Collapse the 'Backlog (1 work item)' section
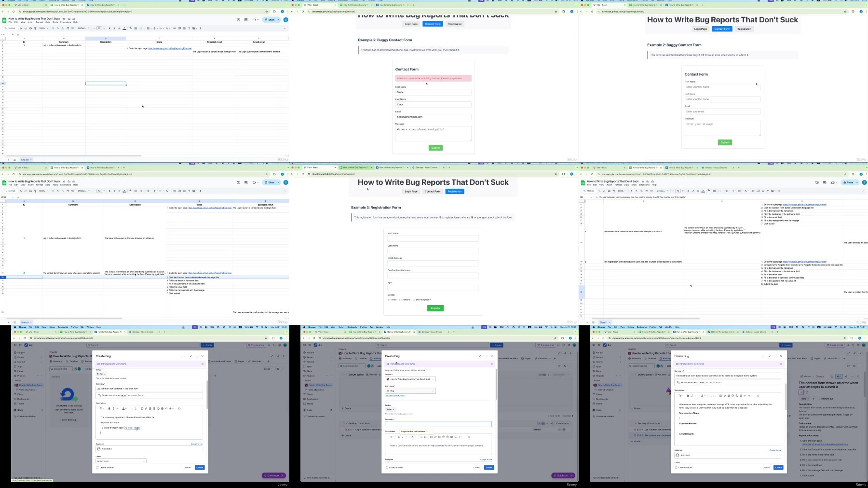Viewport: 868px width, 488px height. pyautogui.click(x=346, y=423)
